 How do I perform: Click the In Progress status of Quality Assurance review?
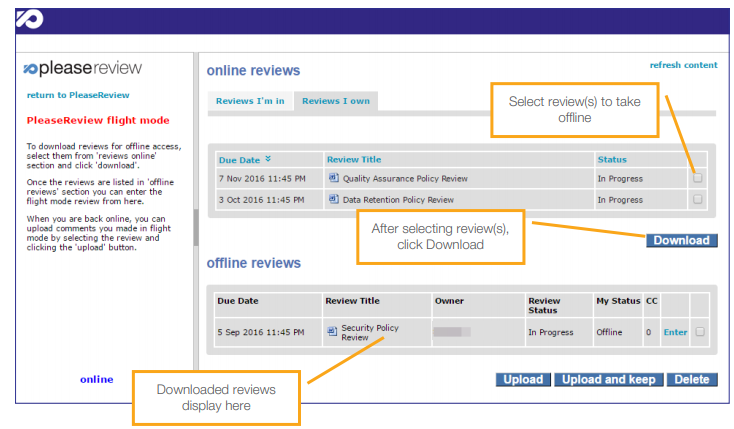point(620,178)
